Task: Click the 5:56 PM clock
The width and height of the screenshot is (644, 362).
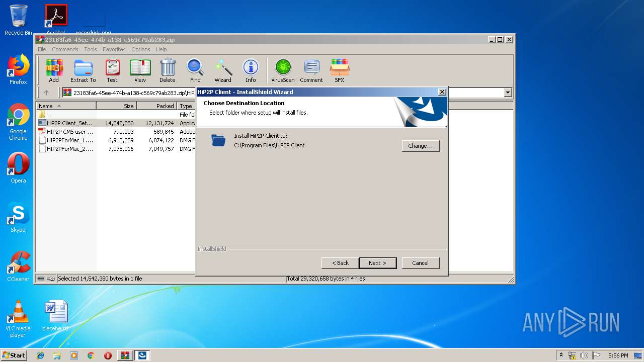Action: pos(618,355)
